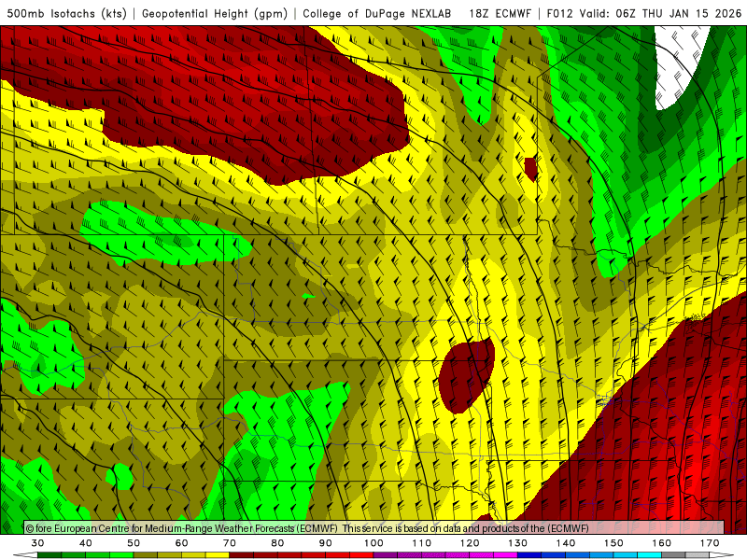The height and width of the screenshot is (560, 747).
Task: Click the 170 value on the legend
Action: (x=710, y=543)
